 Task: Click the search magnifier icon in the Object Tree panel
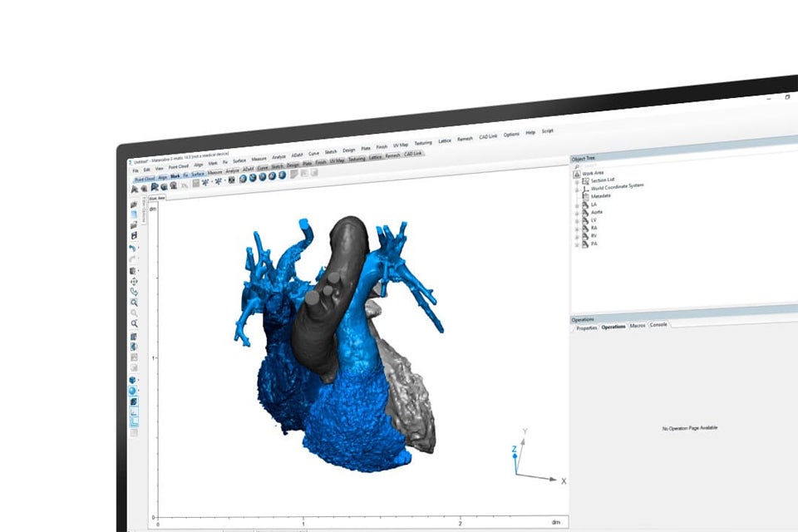click(575, 165)
